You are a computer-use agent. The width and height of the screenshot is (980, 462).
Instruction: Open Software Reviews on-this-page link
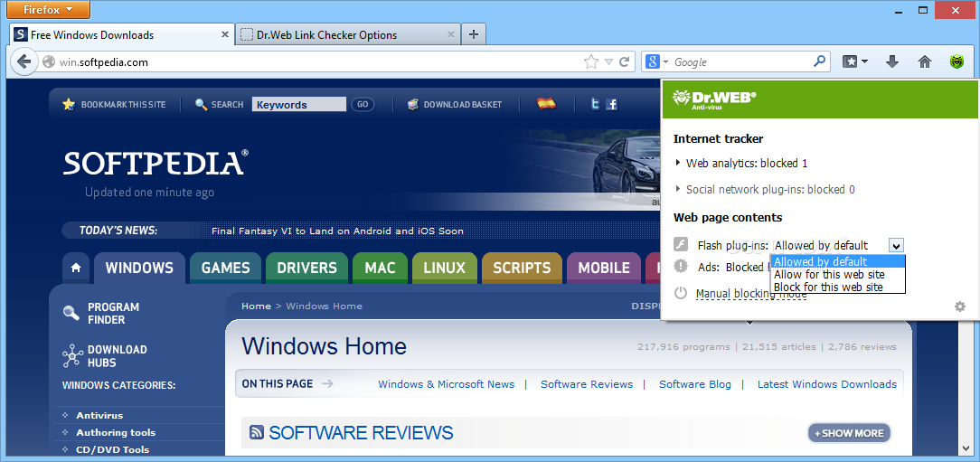pyautogui.click(x=586, y=384)
